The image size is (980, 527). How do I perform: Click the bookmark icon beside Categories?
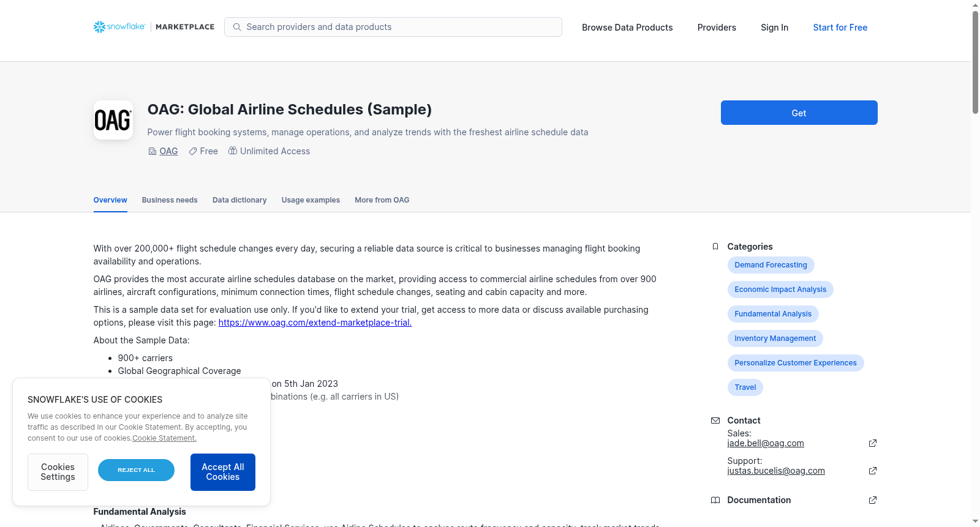(715, 247)
